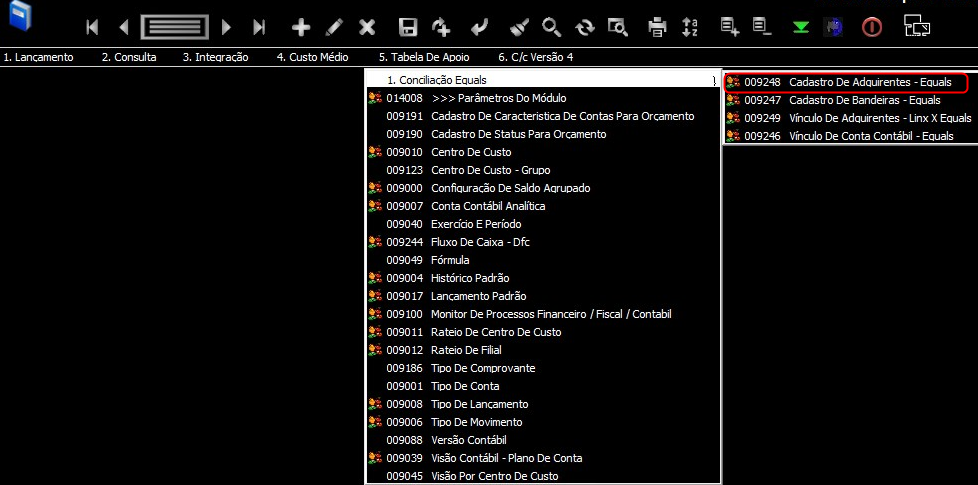Open the 5. Tabela De Apoio menu

(424, 57)
